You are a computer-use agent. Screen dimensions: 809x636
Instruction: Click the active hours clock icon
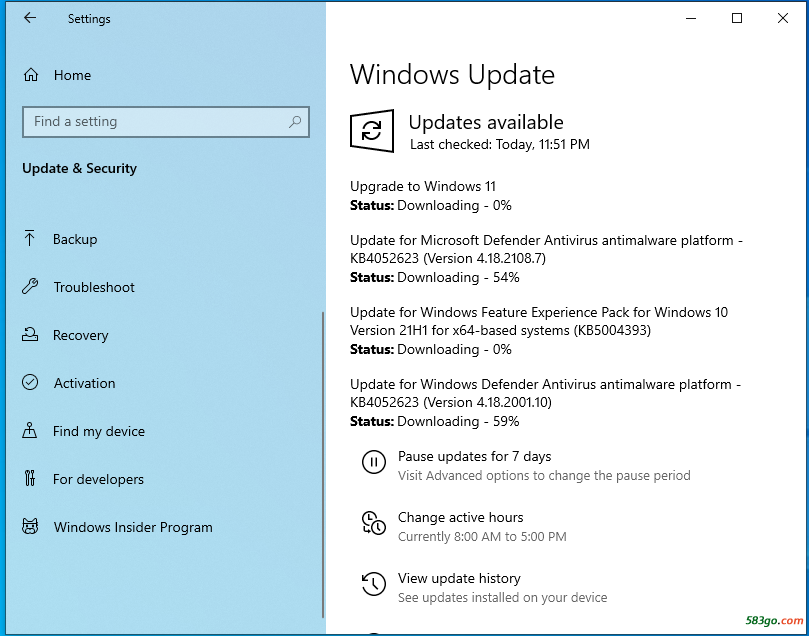coord(374,523)
